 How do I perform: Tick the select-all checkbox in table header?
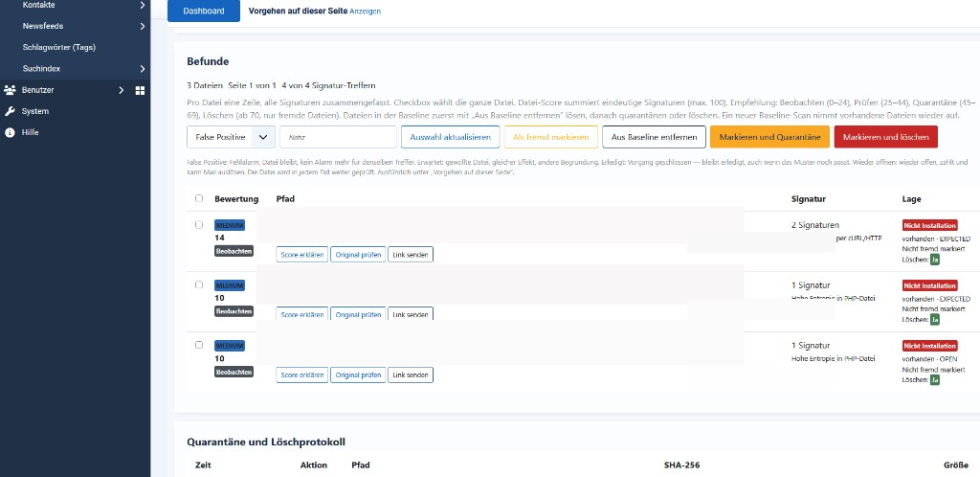pyautogui.click(x=199, y=198)
